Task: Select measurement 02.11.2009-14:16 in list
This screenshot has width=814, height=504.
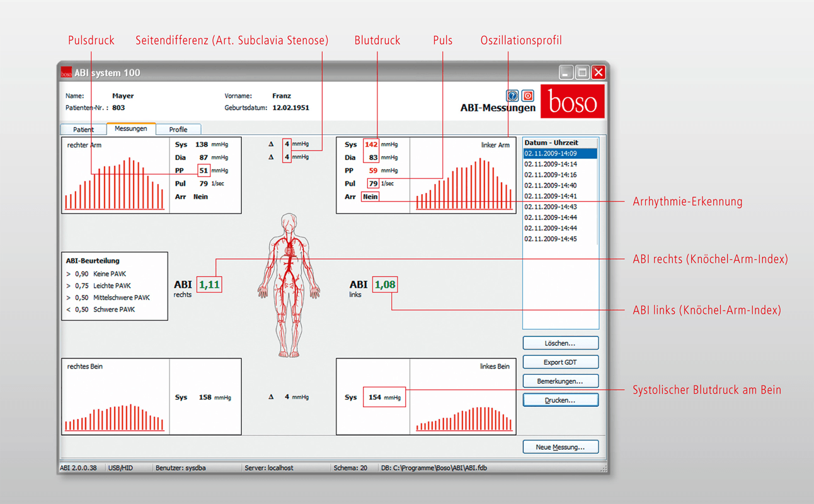Action: (x=551, y=175)
